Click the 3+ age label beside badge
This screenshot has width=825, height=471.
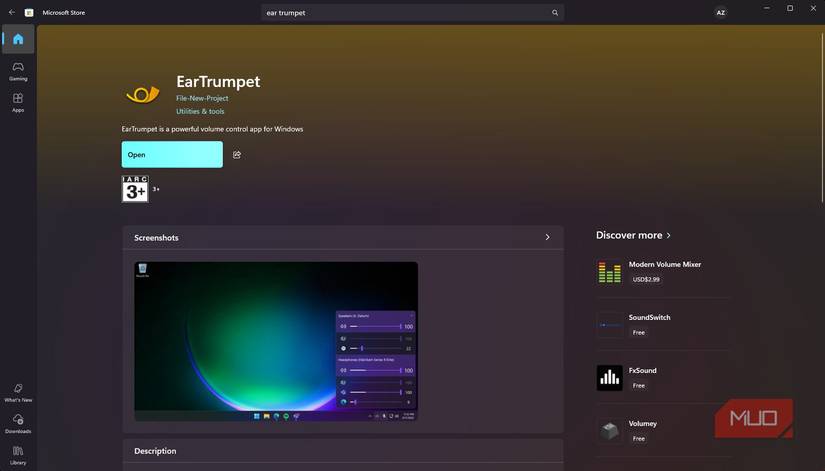(156, 189)
